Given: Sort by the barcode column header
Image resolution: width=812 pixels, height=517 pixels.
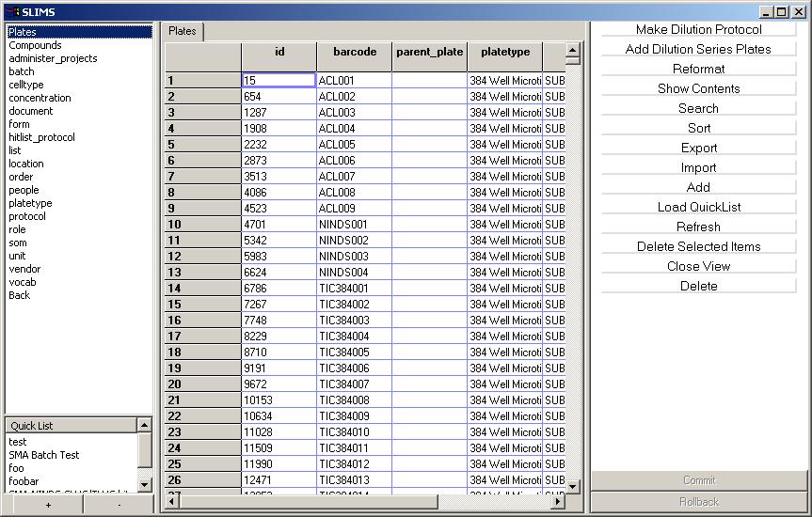Looking at the screenshot, I should click(355, 52).
